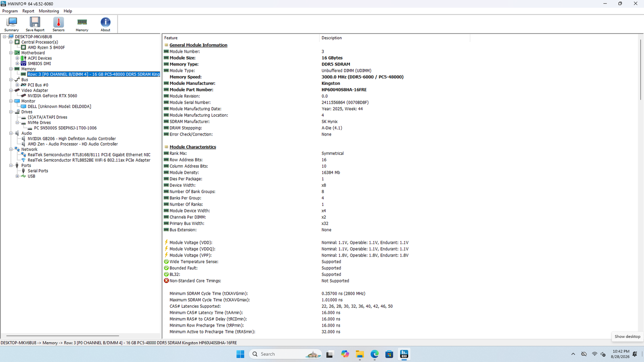
Task: Collapse the Central Processor(s) branch
Action: coord(11,42)
